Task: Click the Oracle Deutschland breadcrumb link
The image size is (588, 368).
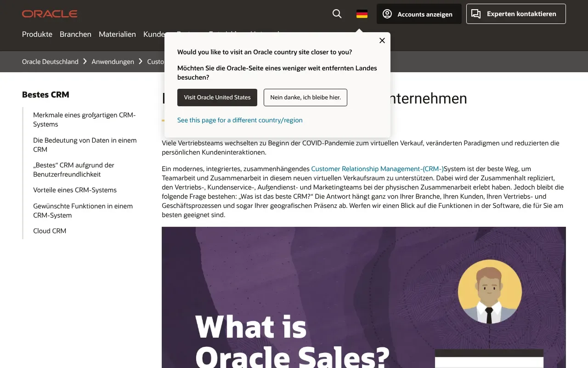Action: coord(50,61)
